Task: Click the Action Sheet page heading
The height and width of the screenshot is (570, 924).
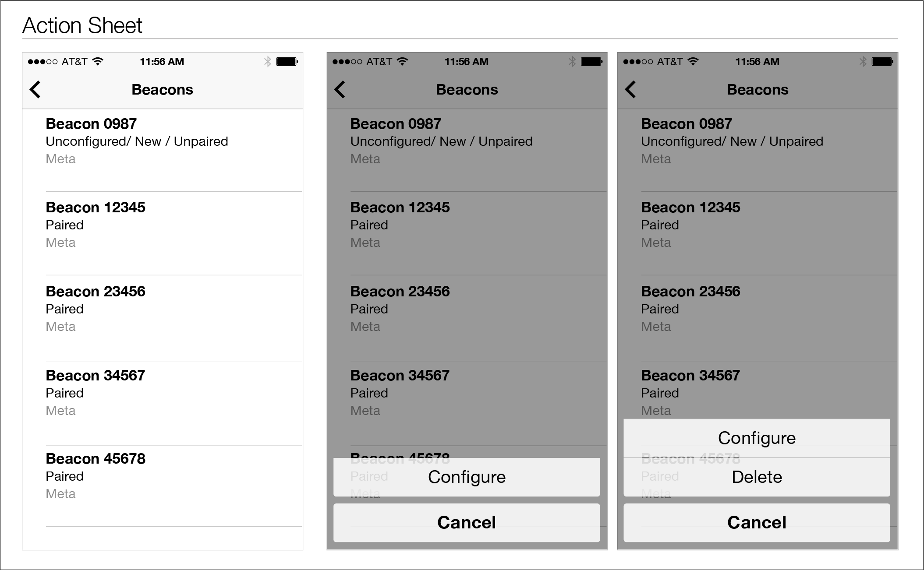Action: pyautogui.click(x=82, y=25)
